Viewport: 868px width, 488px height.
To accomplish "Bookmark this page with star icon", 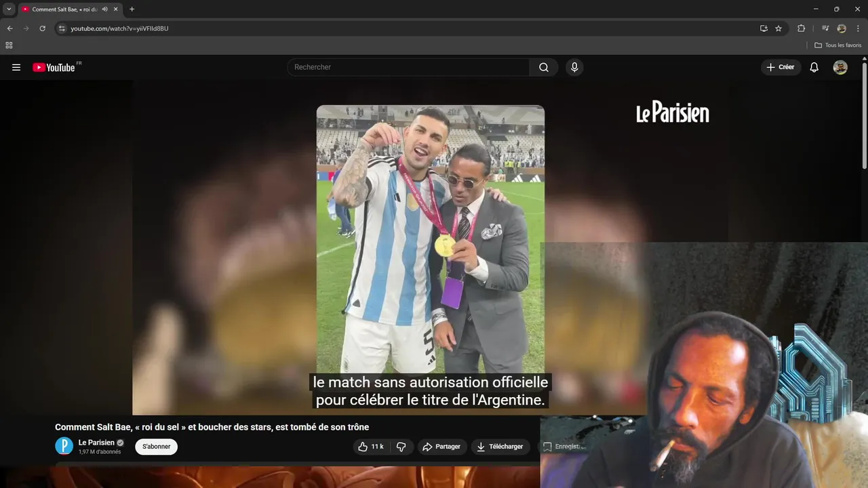I will [778, 28].
